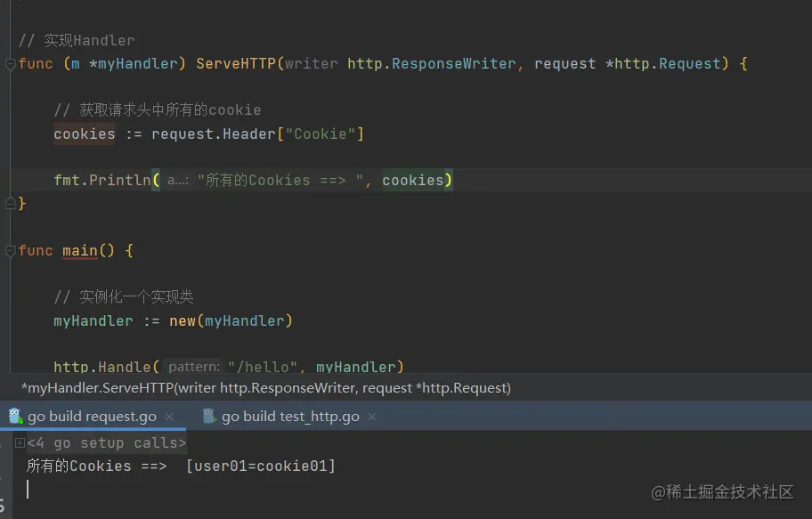Click the 'pattern:' inlay hint
The image size is (812, 519).
(x=194, y=367)
